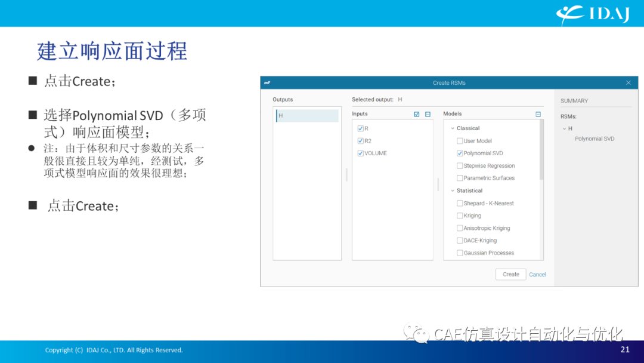Check the DACE-Kriging checkbox

tap(460, 240)
